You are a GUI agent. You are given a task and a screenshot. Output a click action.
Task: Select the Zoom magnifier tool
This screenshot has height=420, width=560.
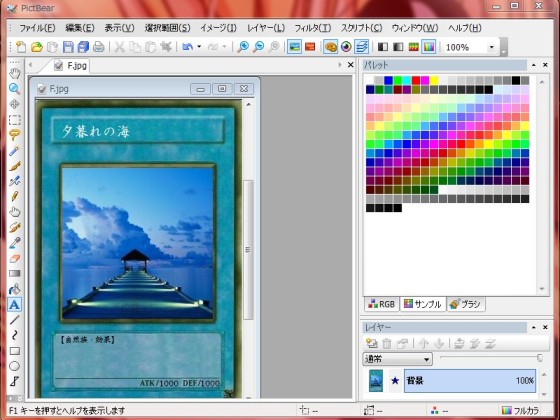tap(14, 89)
